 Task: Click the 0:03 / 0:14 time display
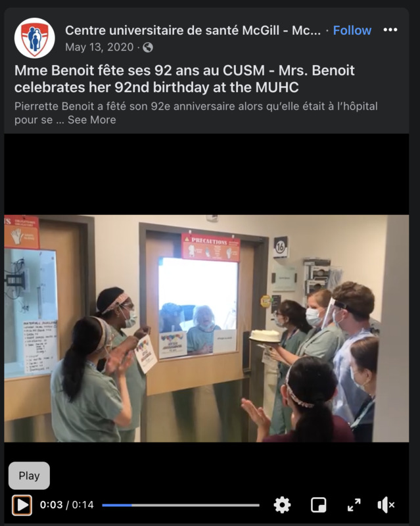tap(67, 505)
